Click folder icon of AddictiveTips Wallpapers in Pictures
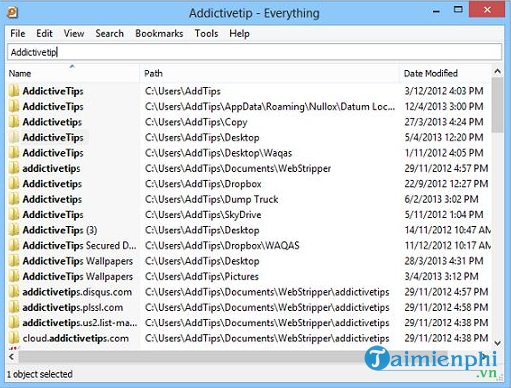This screenshot has height=388, width=511. [x=14, y=276]
